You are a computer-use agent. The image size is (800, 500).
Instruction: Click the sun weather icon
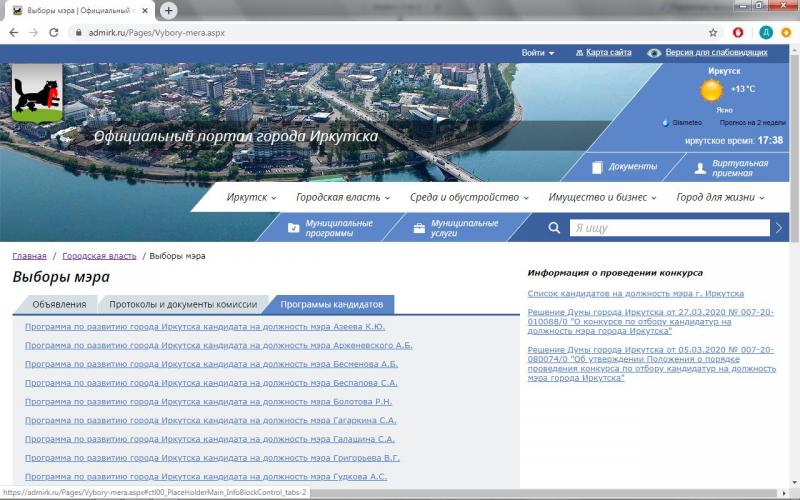[711, 90]
